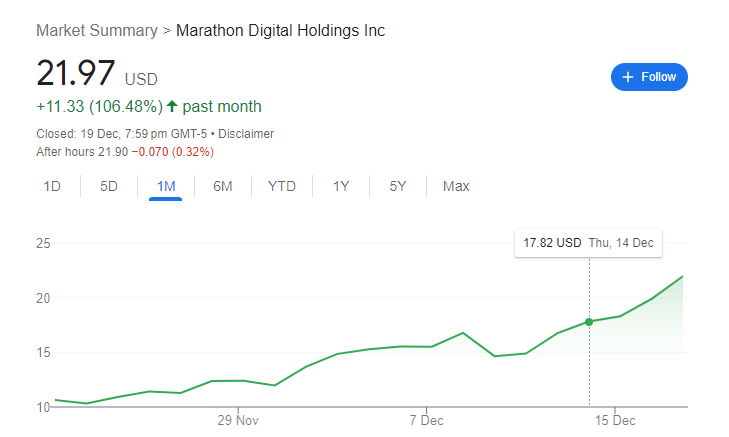This screenshot has width=729, height=437.
Task: Click the plus icon on Follow
Action: (x=628, y=77)
